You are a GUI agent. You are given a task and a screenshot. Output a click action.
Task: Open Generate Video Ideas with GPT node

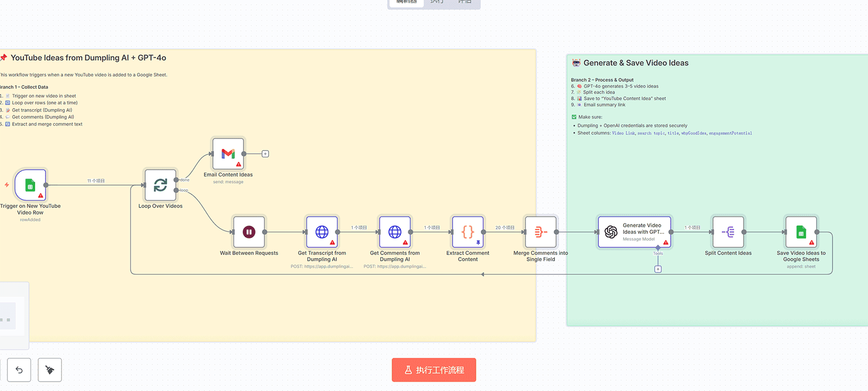pyautogui.click(x=634, y=232)
